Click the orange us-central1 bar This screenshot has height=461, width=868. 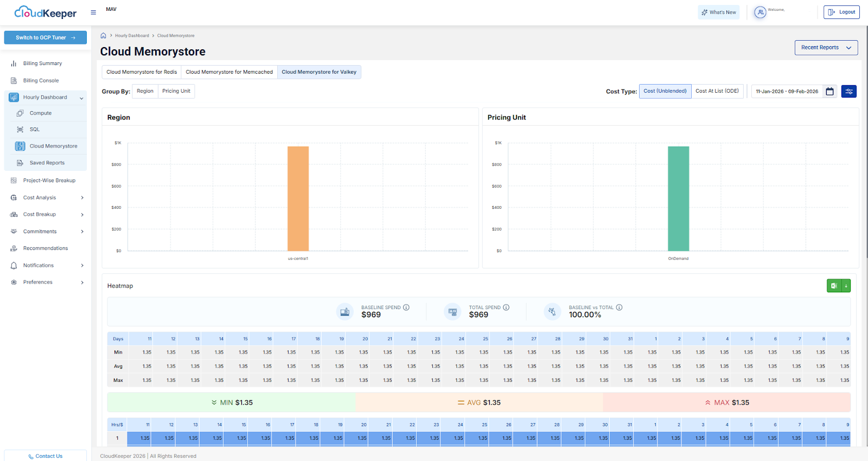point(298,198)
